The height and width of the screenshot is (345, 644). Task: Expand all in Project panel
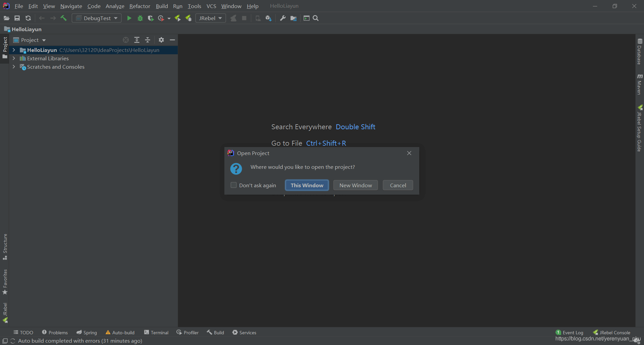pyautogui.click(x=137, y=40)
